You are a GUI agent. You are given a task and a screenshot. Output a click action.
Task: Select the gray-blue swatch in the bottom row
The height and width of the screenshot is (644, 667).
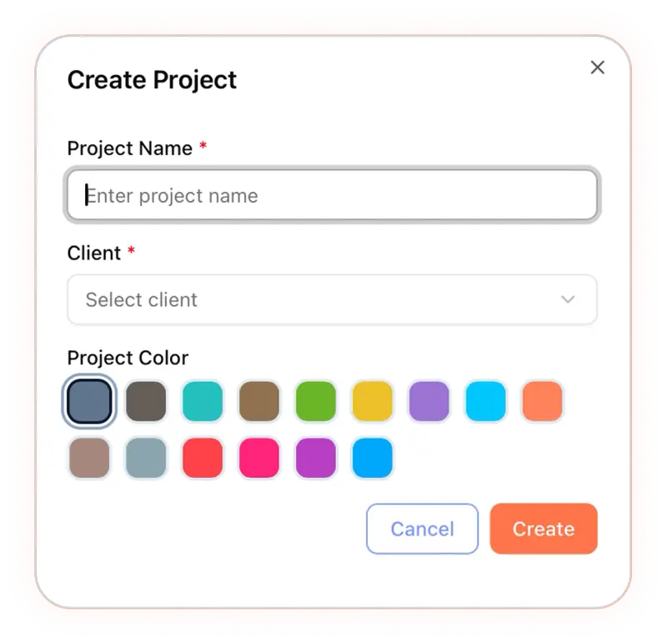(146, 458)
